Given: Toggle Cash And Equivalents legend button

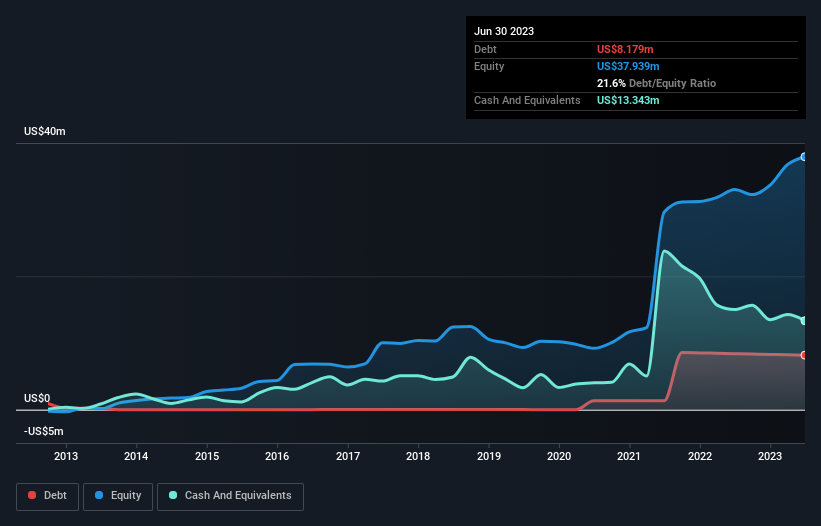Looking at the screenshot, I should 230,496.
